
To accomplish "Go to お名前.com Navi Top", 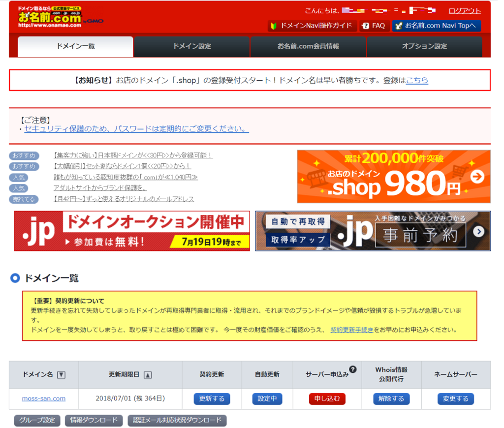I will pyautogui.click(x=437, y=26).
